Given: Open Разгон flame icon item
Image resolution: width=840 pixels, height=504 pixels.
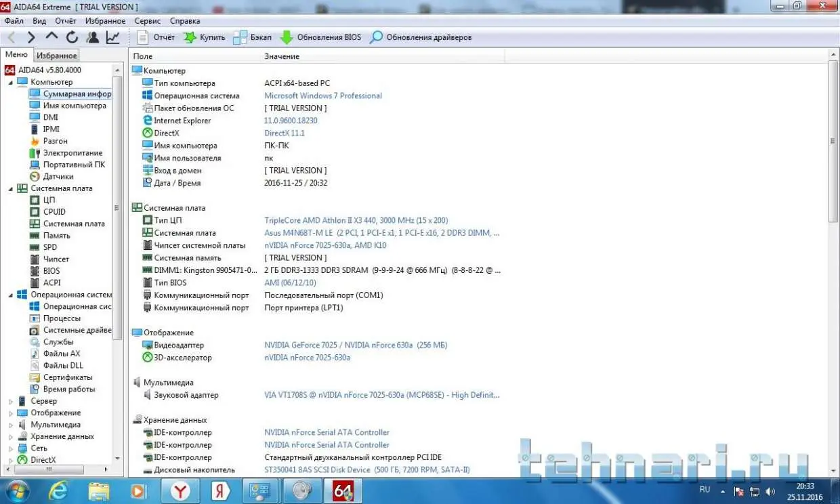Looking at the screenshot, I should click(x=49, y=141).
